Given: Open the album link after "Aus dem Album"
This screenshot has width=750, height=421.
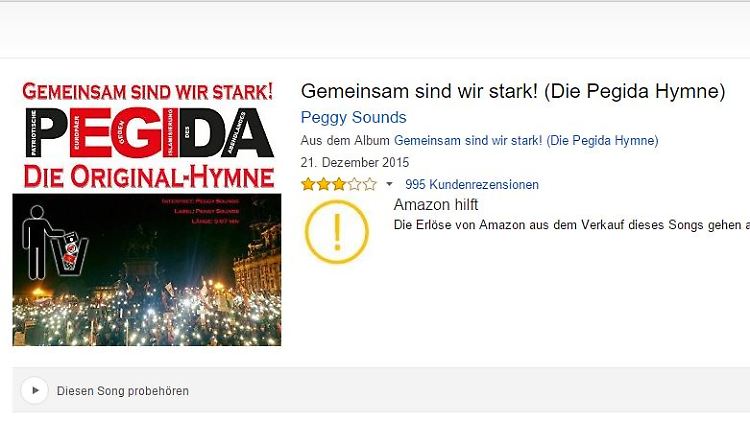Looking at the screenshot, I should click(x=526, y=141).
